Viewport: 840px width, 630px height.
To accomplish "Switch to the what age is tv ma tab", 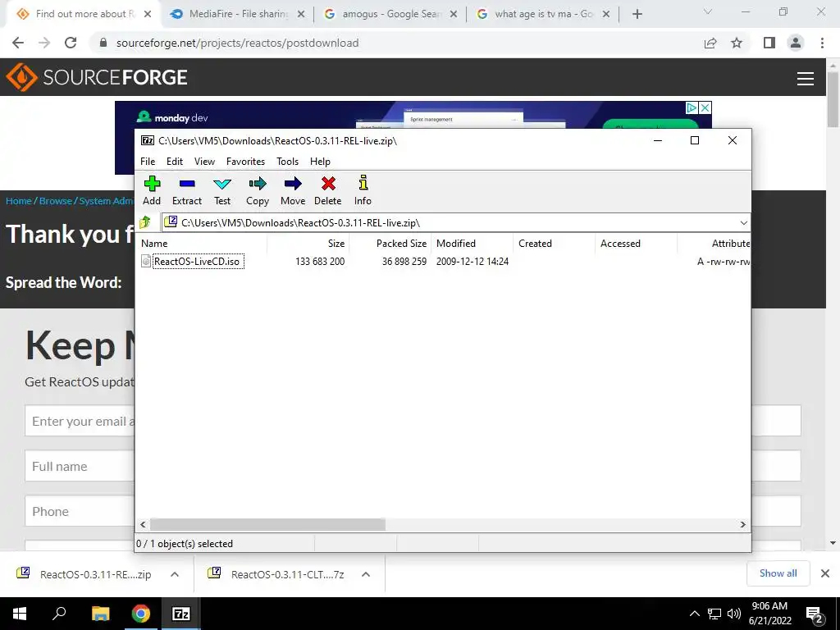I will pos(543,14).
